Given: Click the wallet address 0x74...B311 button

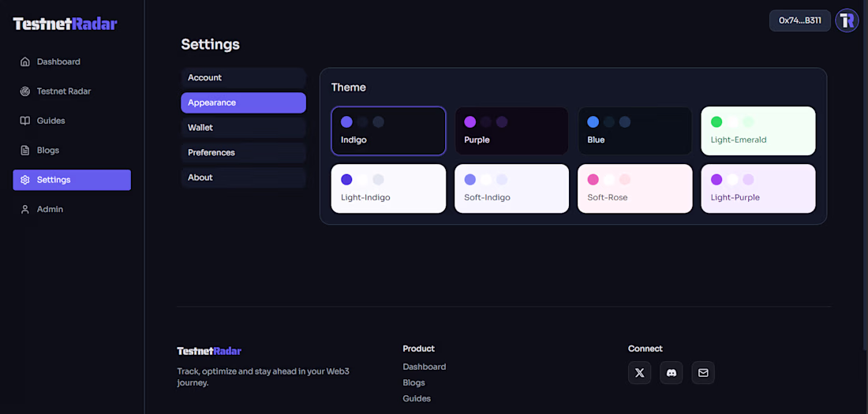Looking at the screenshot, I should 800,21.
